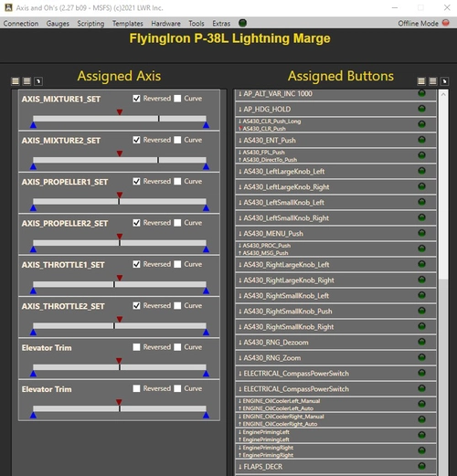Click green LED on AS430_LeftSmallKnob_Right row
457x476 pixels.
(421, 217)
